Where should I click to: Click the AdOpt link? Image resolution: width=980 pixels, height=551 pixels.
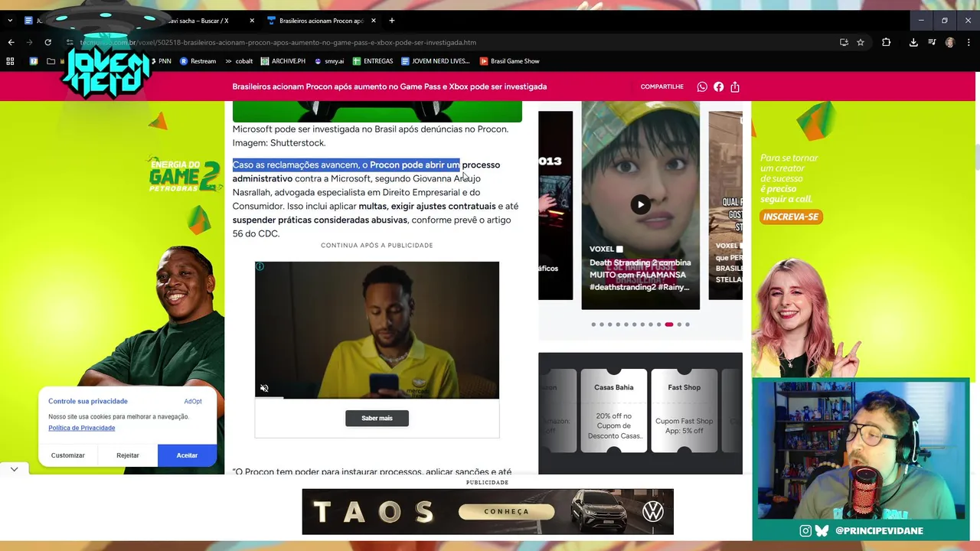pos(193,401)
